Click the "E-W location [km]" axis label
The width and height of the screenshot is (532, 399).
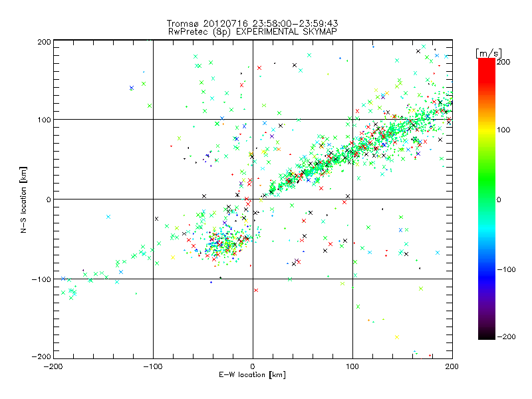252,375
